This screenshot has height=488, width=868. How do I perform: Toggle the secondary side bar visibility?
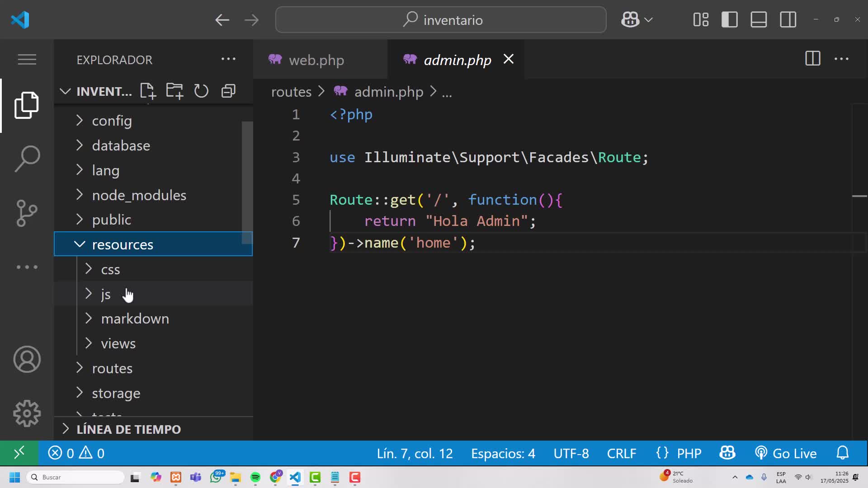[x=788, y=20]
